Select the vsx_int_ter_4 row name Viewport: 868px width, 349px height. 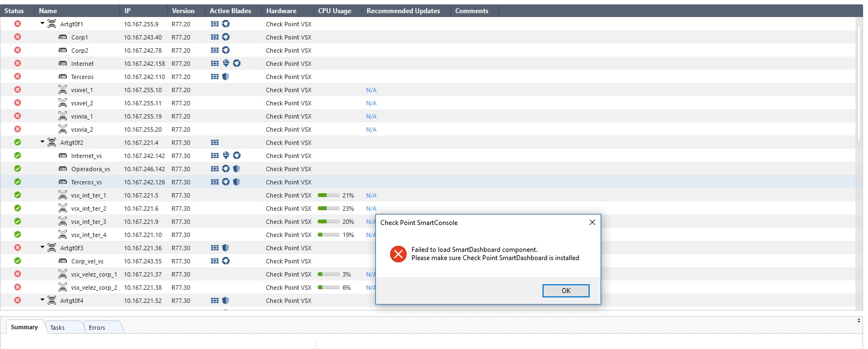(88, 235)
